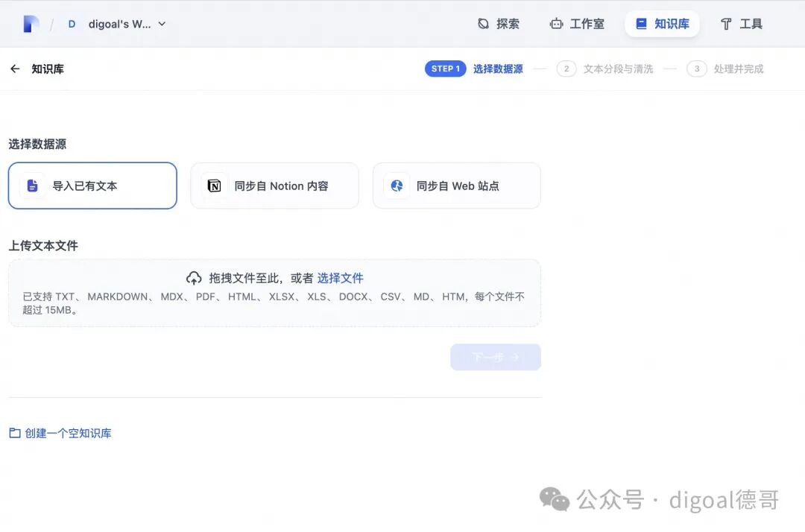The width and height of the screenshot is (805, 532).
Task: Click the 处理并完成 step label
Action: [x=739, y=69]
